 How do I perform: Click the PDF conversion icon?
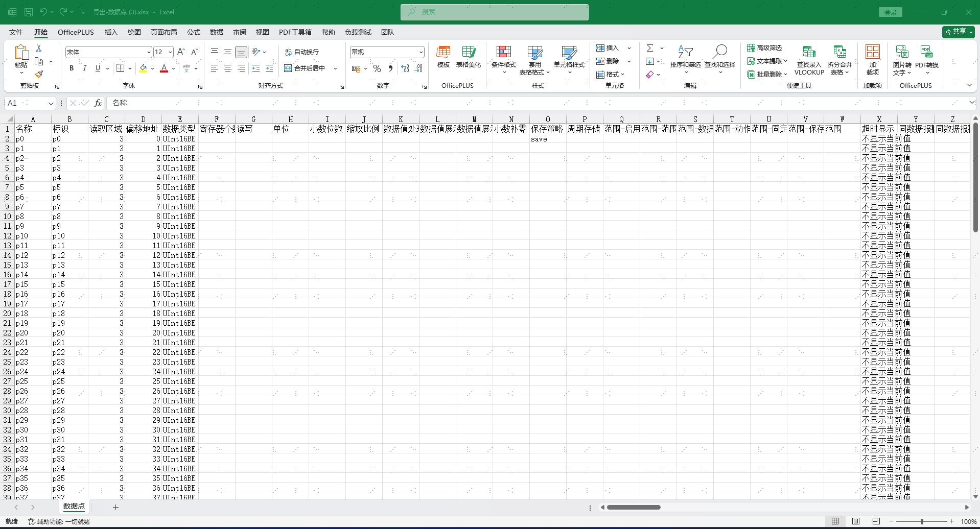926,52
